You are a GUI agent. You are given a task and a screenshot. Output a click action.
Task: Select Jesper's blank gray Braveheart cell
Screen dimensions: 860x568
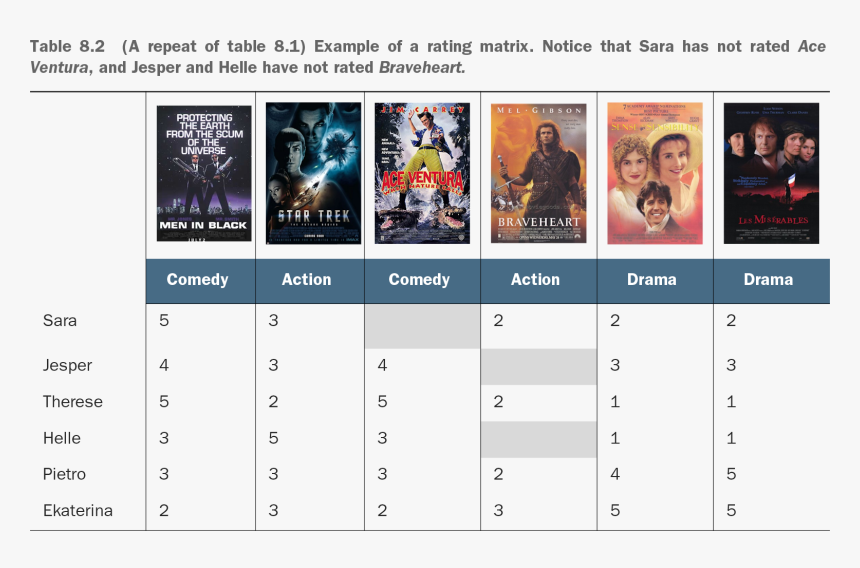538,366
